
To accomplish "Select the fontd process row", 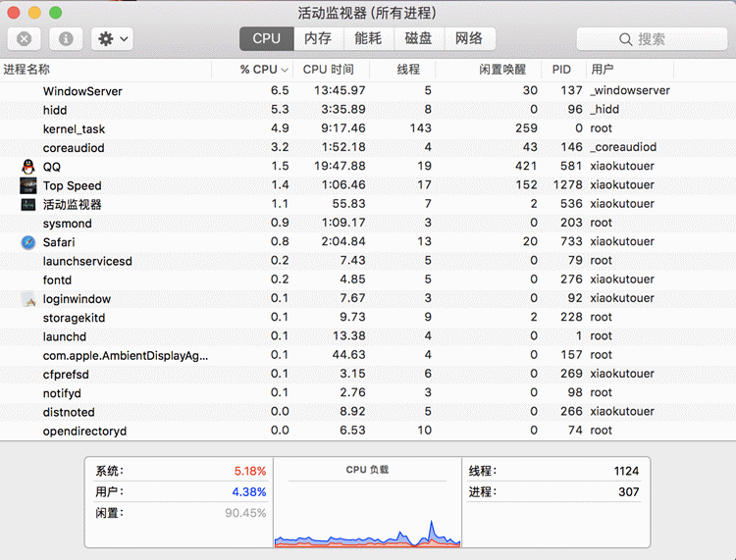I will tap(368, 280).
